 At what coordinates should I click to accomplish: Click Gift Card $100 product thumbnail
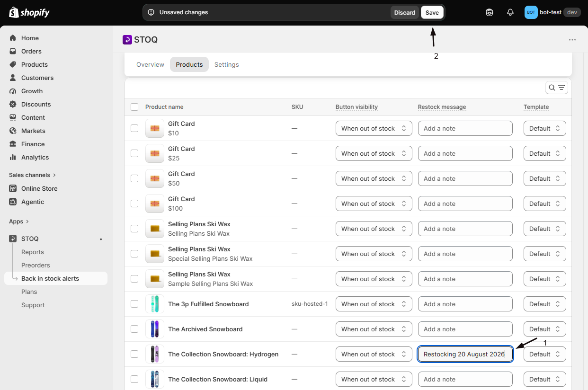(x=155, y=204)
